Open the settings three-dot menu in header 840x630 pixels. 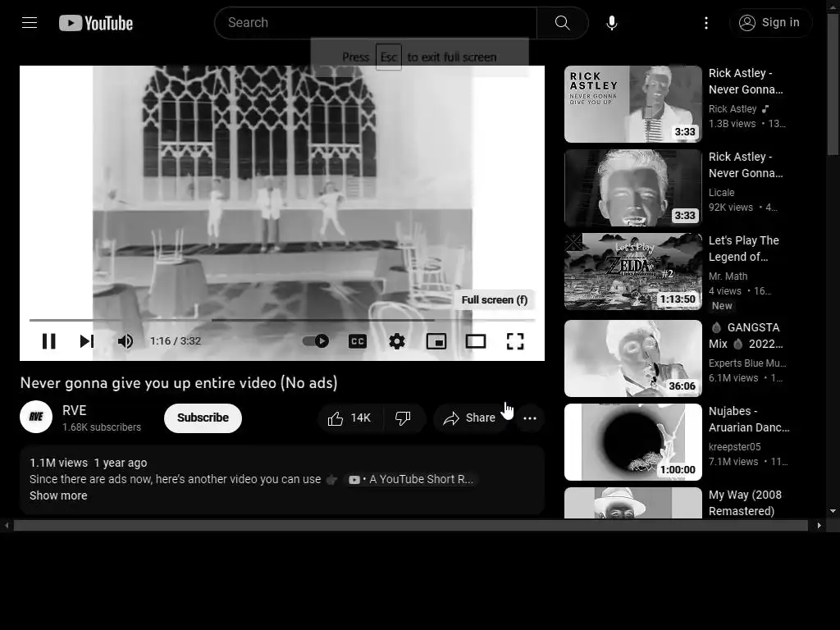pos(706,22)
